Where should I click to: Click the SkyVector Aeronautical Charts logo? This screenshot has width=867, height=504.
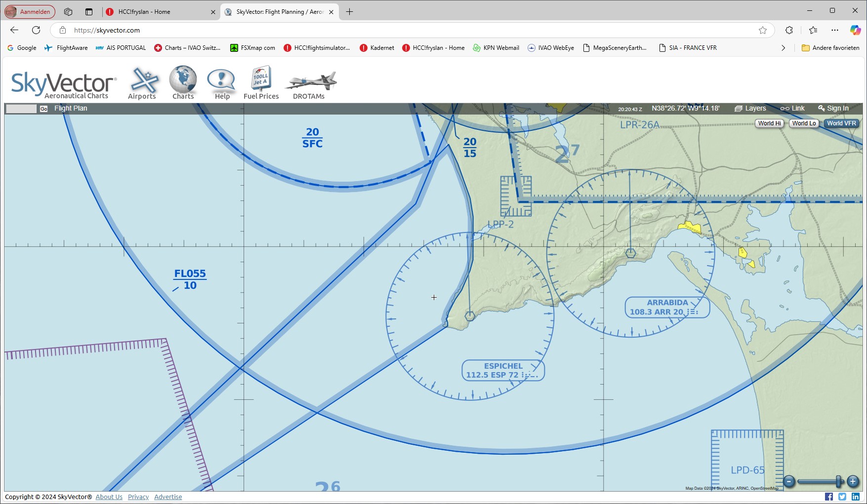[x=63, y=85]
